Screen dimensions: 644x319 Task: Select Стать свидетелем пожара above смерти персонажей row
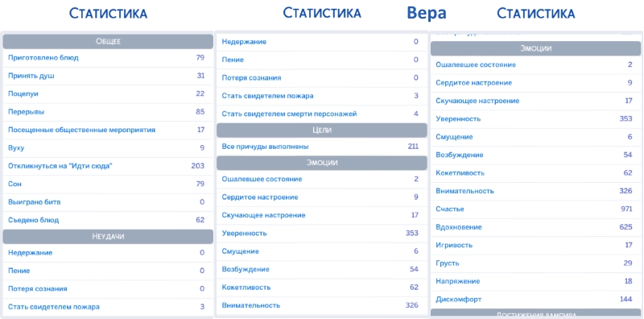click(x=322, y=96)
